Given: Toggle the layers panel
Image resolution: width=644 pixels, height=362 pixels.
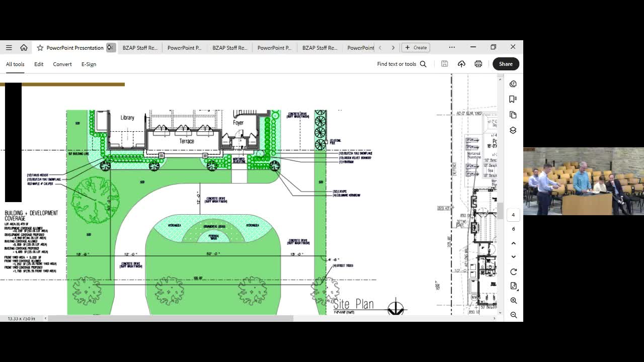Looking at the screenshot, I should (513, 130).
